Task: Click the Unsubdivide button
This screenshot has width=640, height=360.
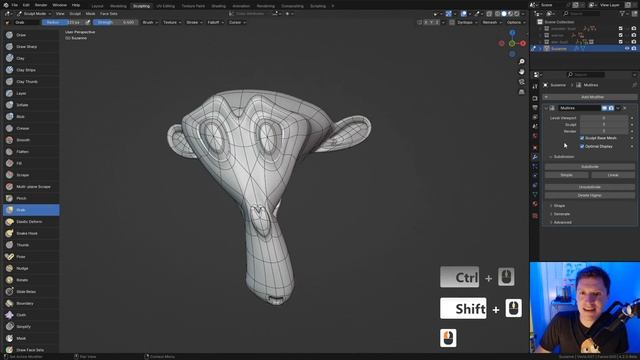Action: (x=590, y=187)
